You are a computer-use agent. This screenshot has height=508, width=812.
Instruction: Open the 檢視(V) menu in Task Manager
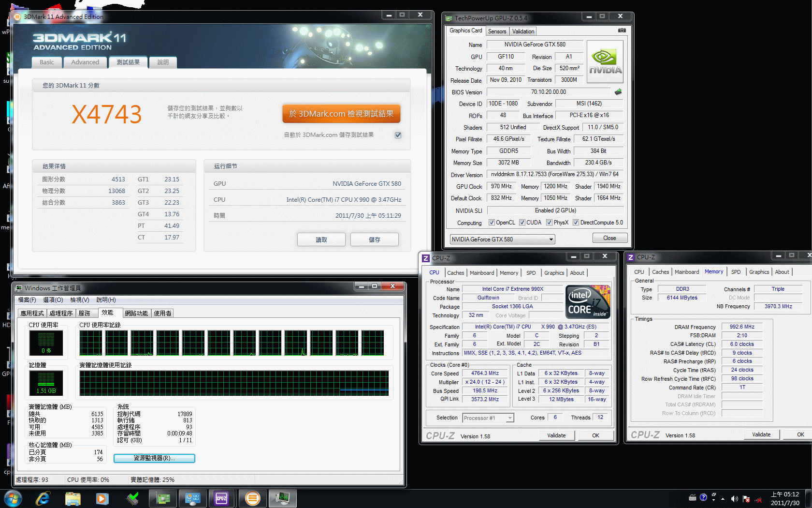[x=79, y=300]
